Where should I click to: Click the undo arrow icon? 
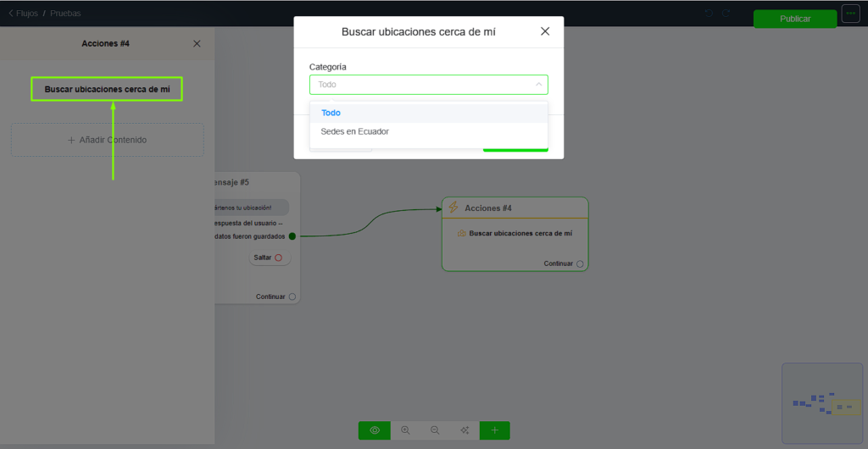coord(709,14)
